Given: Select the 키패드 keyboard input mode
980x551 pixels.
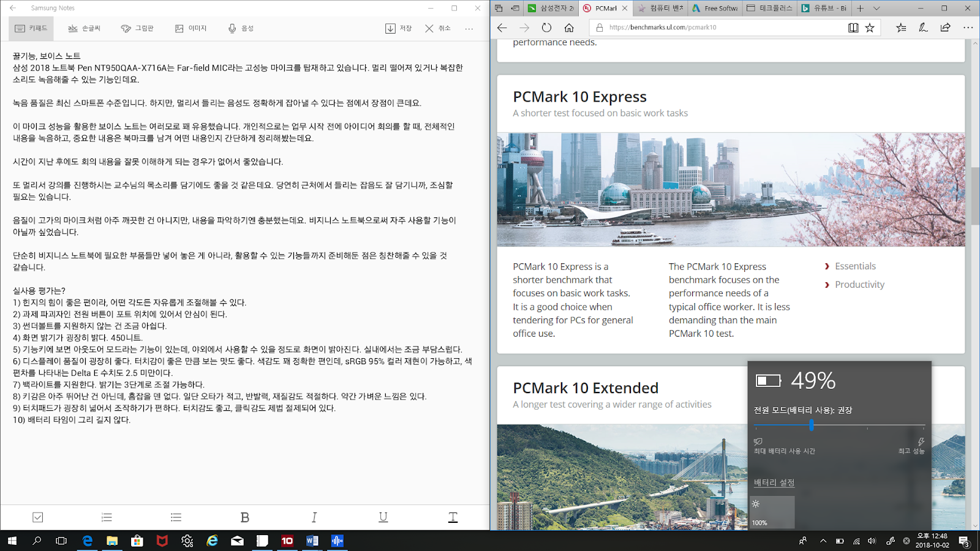Looking at the screenshot, I should [x=31, y=28].
